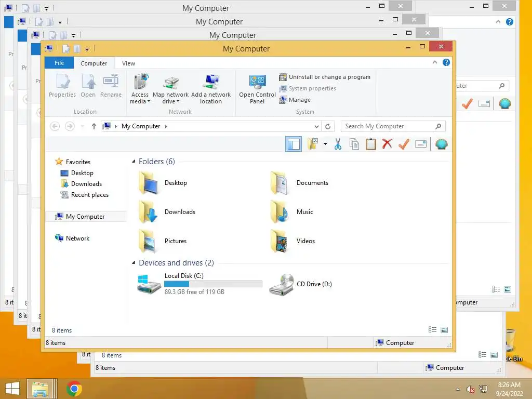Open Customize Quick Access Toolbar dropdown
Screen dimensions: 532x399
87,49
